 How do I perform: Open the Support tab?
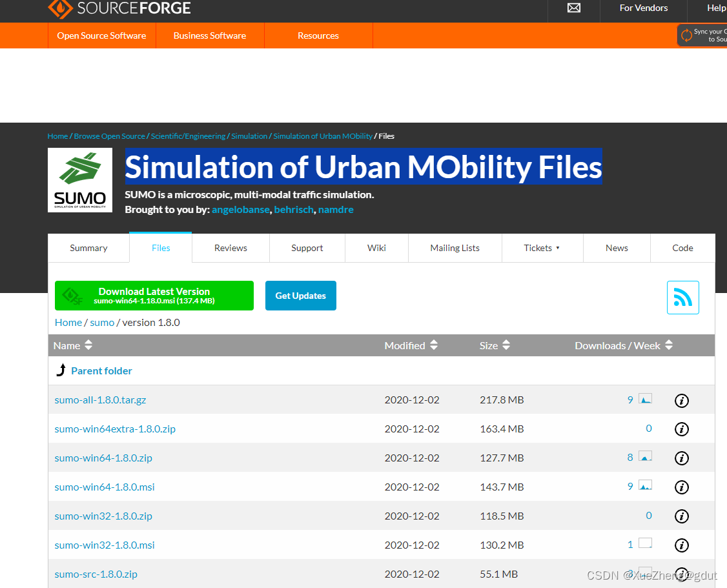coord(307,248)
